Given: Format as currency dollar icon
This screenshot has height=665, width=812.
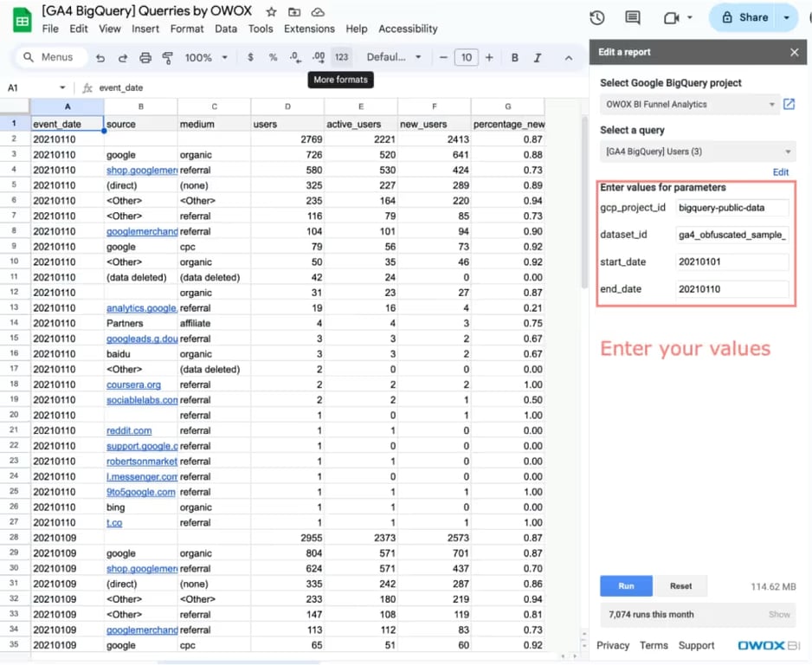Looking at the screenshot, I should tap(251, 57).
